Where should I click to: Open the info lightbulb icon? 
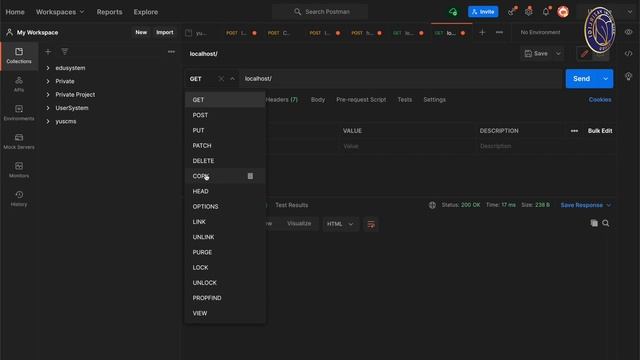(629, 76)
